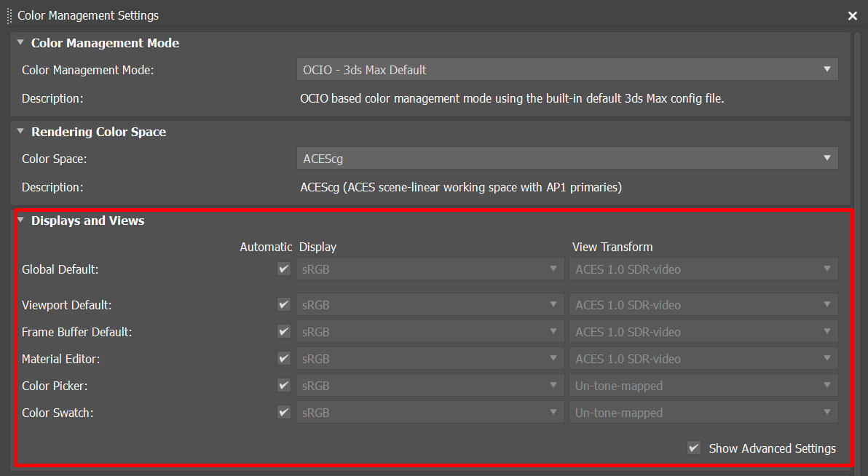Open the rendering Color Space dropdown
The height and width of the screenshot is (476, 868).
pyautogui.click(x=567, y=159)
